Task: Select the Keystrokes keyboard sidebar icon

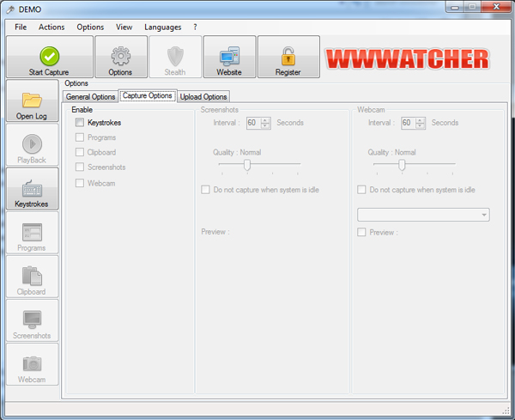Action: tap(32, 189)
